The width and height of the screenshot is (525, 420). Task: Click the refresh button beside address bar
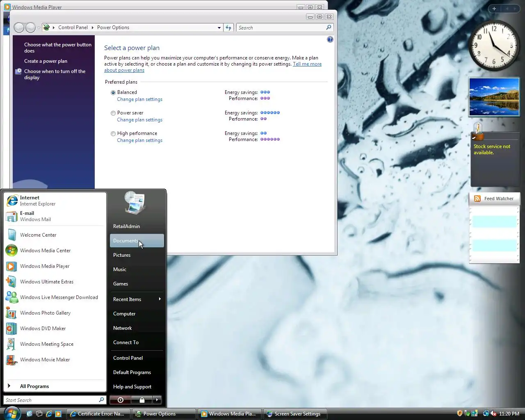[x=228, y=27]
